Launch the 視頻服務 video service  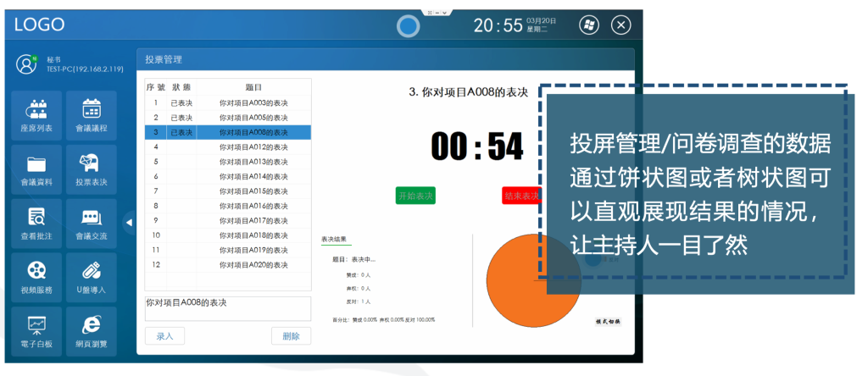coord(36,276)
